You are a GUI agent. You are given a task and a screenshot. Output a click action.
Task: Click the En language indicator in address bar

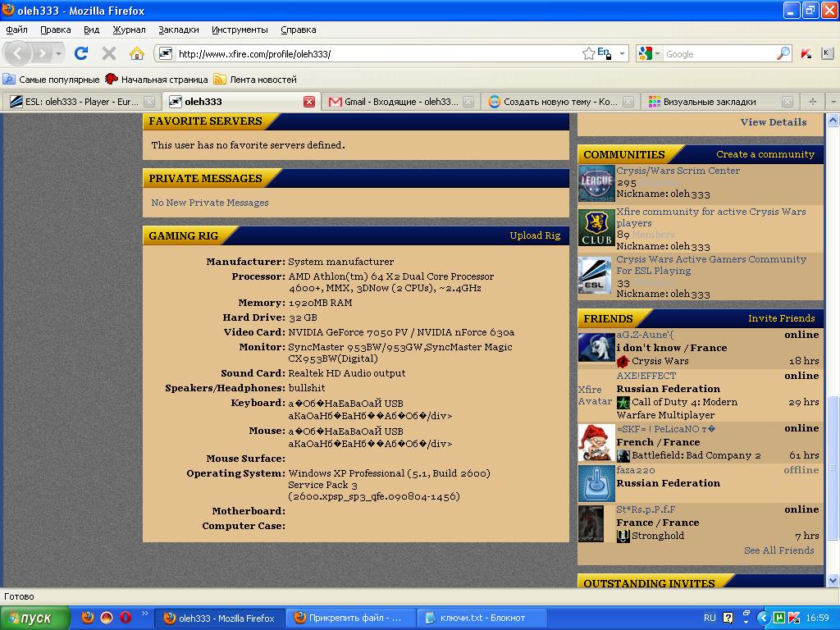[605, 53]
